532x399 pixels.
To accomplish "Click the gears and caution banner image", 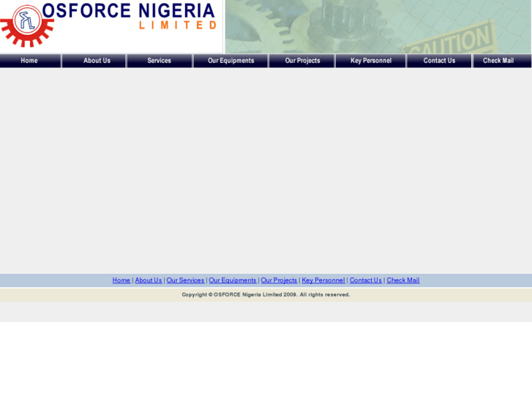I will click(378, 26).
